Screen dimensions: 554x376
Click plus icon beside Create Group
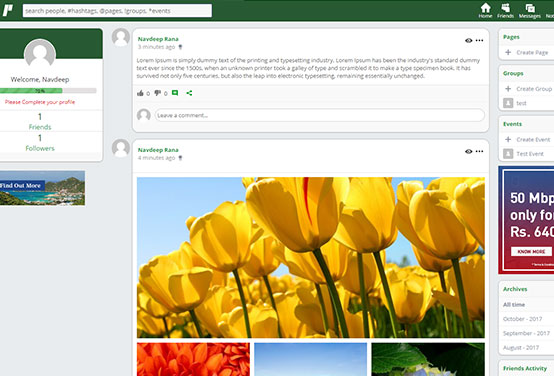point(508,89)
